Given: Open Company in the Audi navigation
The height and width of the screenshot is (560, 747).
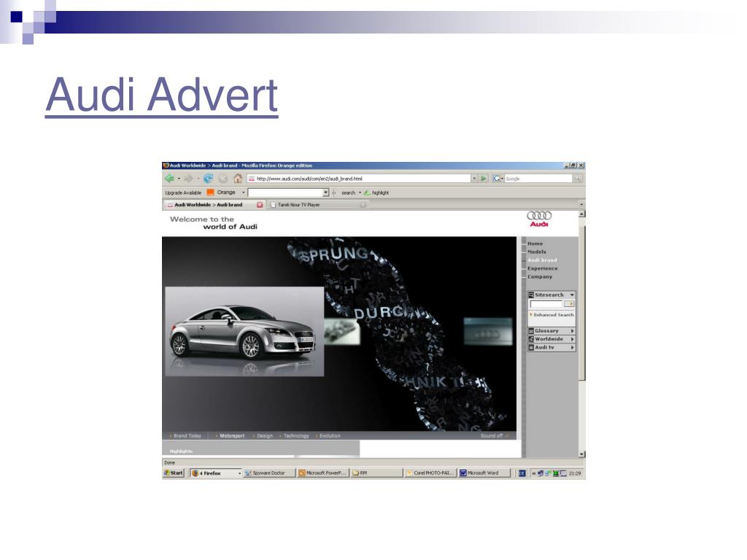Looking at the screenshot, I should pos(540,276).
